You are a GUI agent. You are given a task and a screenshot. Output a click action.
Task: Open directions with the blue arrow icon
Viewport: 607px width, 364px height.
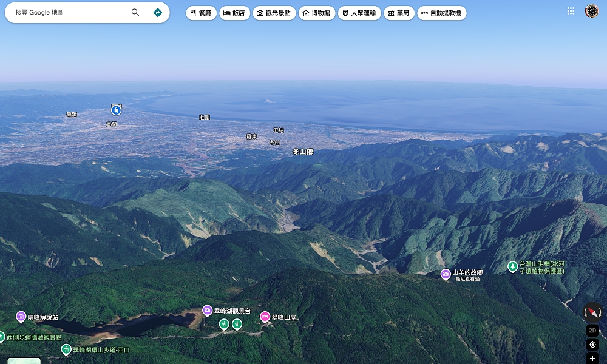[158, 12]
